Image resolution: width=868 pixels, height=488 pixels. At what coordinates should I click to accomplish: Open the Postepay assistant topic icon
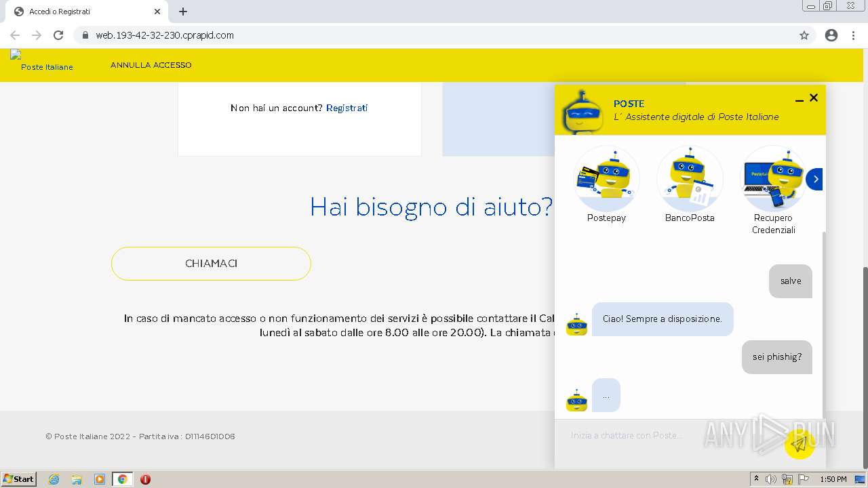click(x=606, y=180)
